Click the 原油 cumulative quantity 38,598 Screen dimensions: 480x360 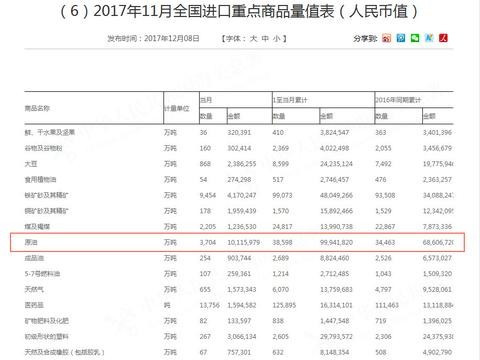coord(282,242)
